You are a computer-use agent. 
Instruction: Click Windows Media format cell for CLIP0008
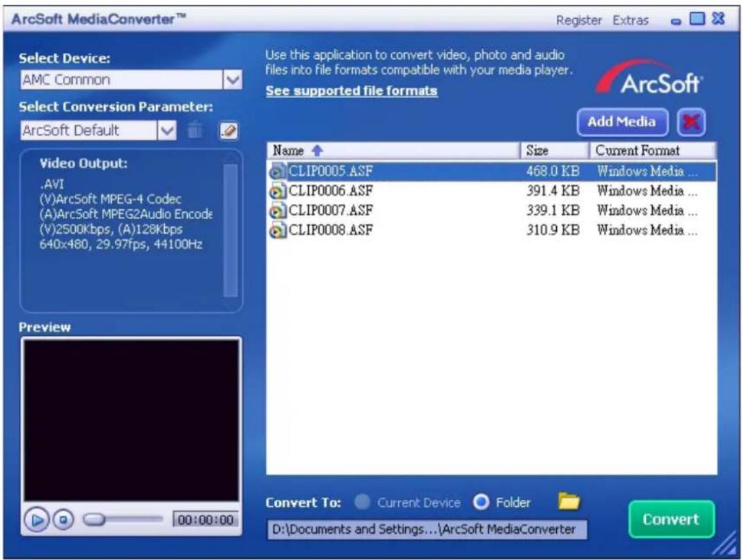tap(647, 230)
